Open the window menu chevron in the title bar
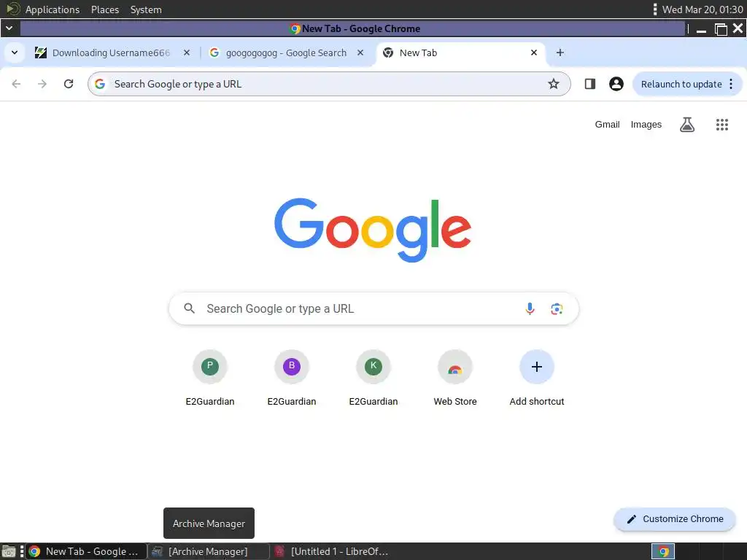Screen dimensions: 747x560 point(9,28)
